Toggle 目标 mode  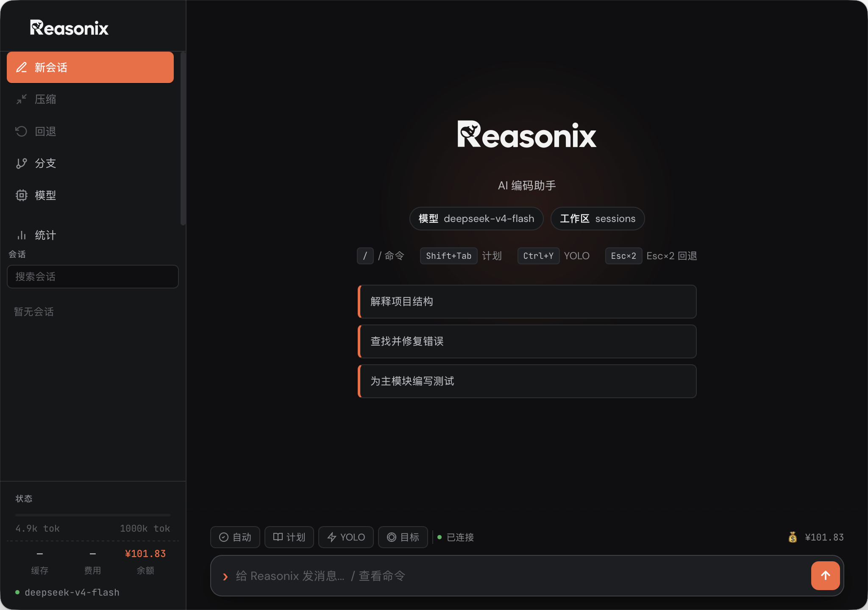coord(403,537)
